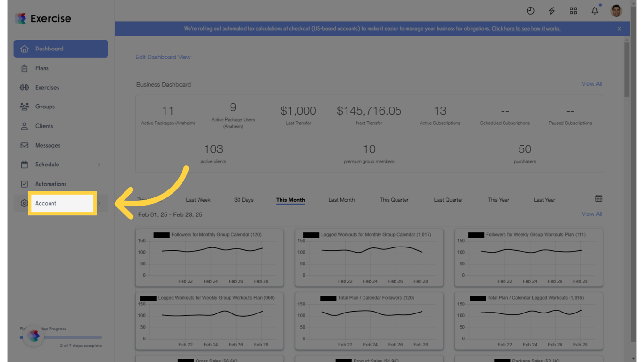Open Messages in the sidebar

click(61, 145)
